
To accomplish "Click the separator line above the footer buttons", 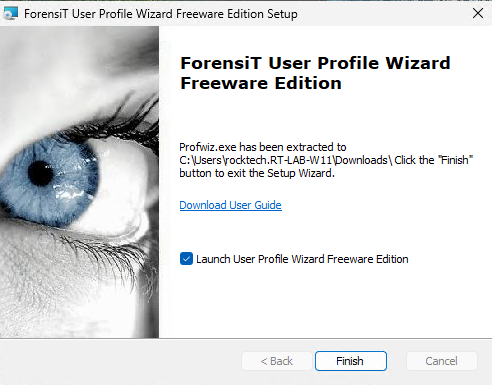I will tap(246, 339).
